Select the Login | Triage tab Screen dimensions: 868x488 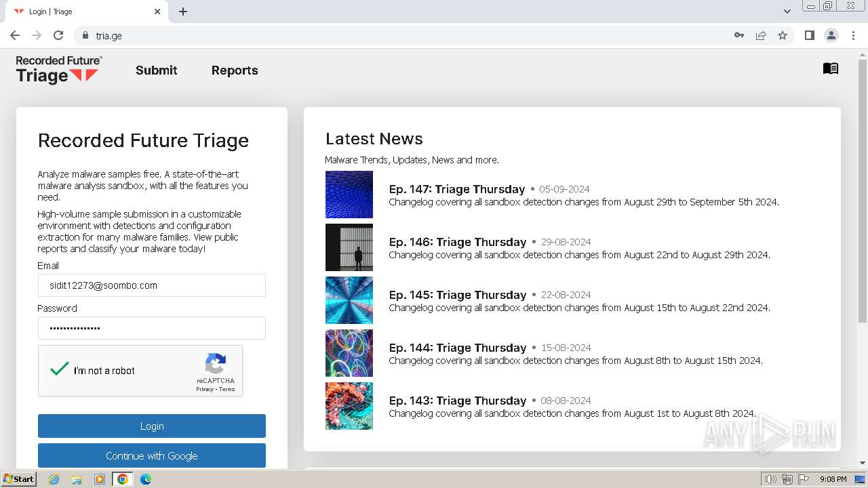pyautogui.click(x=85, y=12)
